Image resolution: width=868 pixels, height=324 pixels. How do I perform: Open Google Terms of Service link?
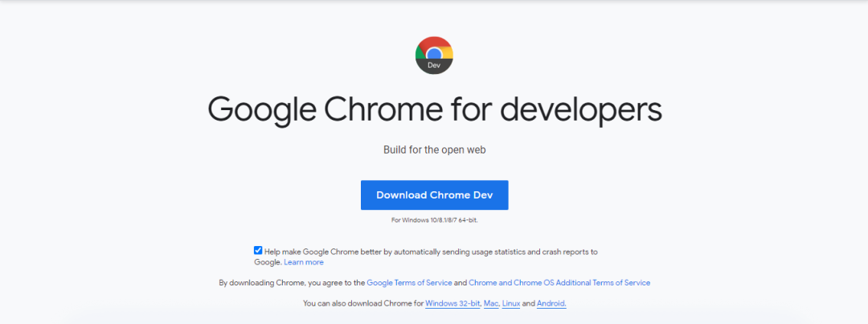pyautogui.click(x=409, y=282)
